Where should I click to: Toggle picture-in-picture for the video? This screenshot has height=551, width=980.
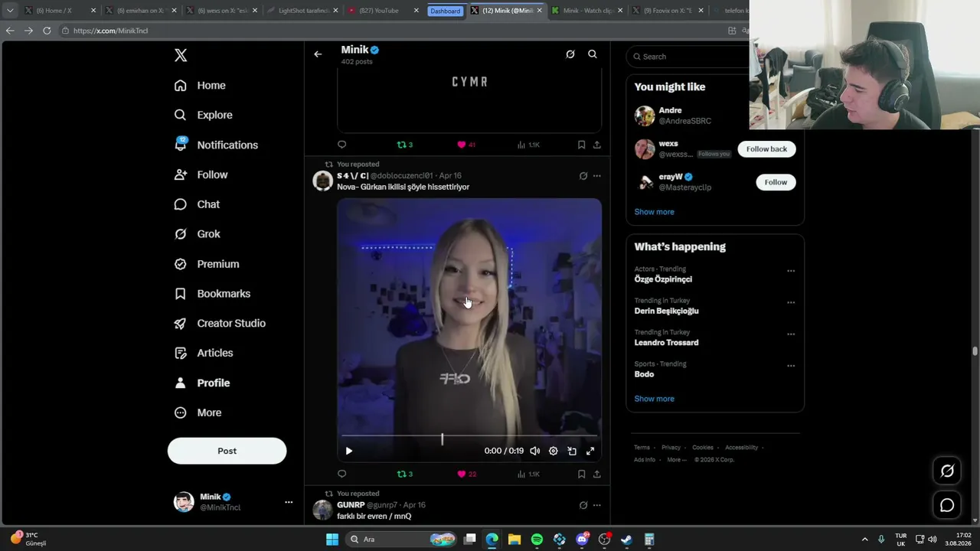572,452
